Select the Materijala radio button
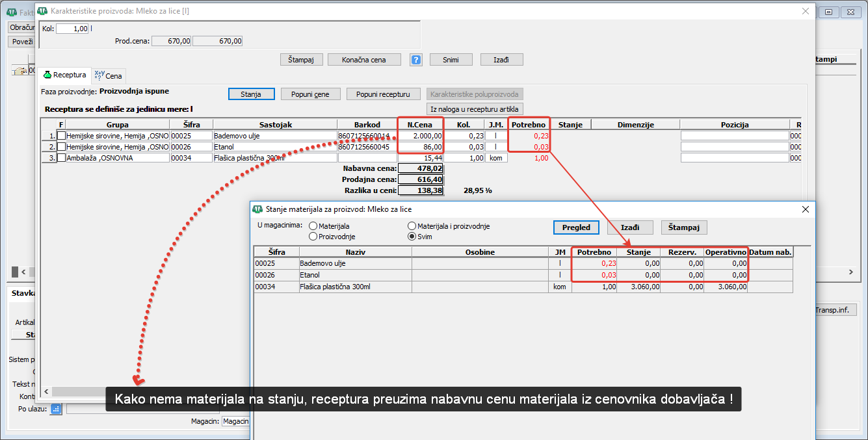 point(313,226)
